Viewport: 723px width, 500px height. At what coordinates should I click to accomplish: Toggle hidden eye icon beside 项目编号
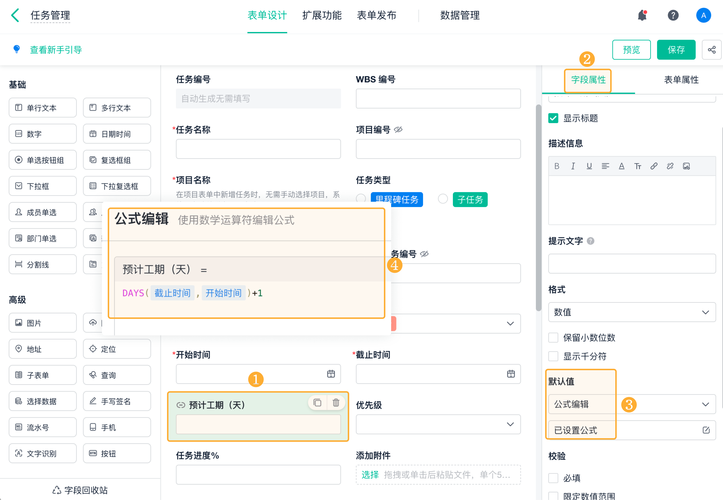click(x=398, y=130)
